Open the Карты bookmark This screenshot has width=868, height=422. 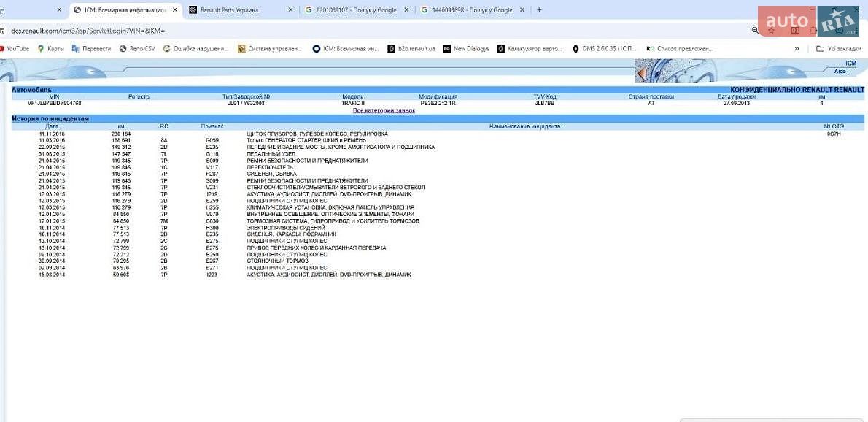50,49
